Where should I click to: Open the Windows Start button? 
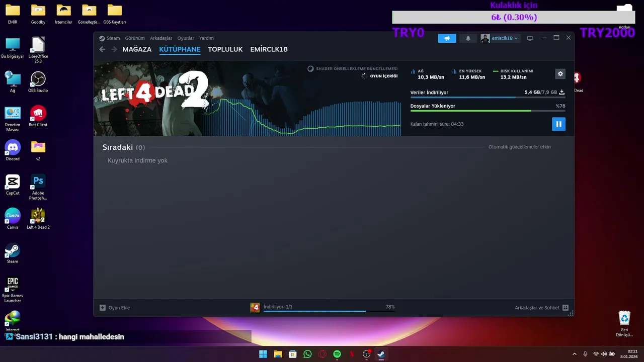point(263,354)
